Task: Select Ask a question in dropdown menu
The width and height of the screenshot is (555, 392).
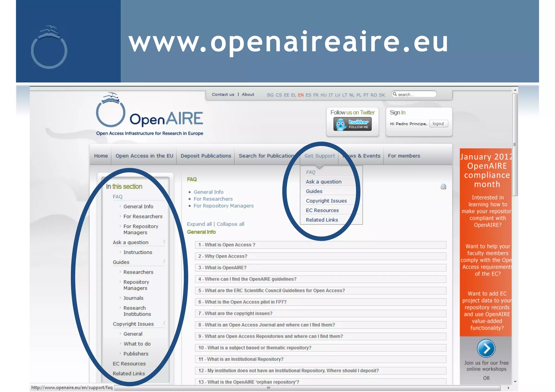Action: 324,182
